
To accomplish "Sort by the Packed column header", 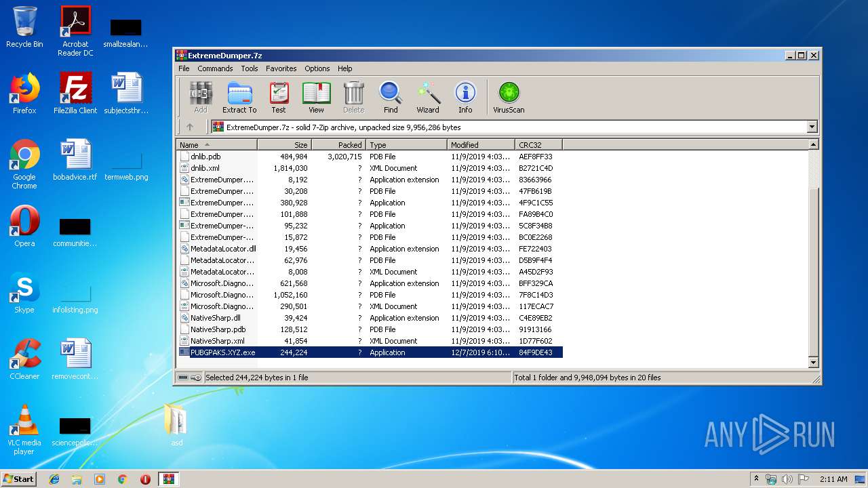I will 338,144.
